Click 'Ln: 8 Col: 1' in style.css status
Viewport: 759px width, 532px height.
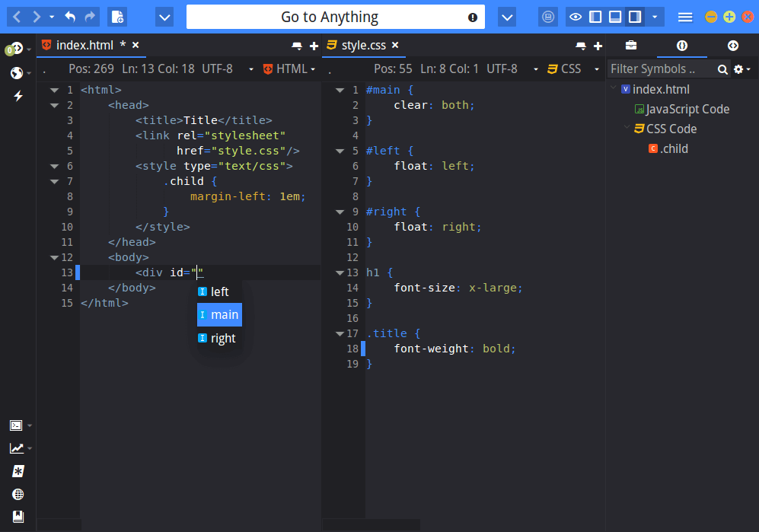tap(449, 68)
